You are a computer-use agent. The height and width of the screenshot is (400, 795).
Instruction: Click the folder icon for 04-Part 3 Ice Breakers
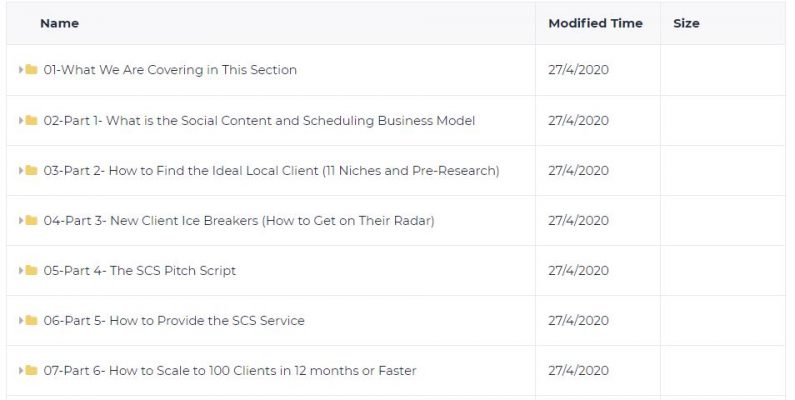(31, 220)
